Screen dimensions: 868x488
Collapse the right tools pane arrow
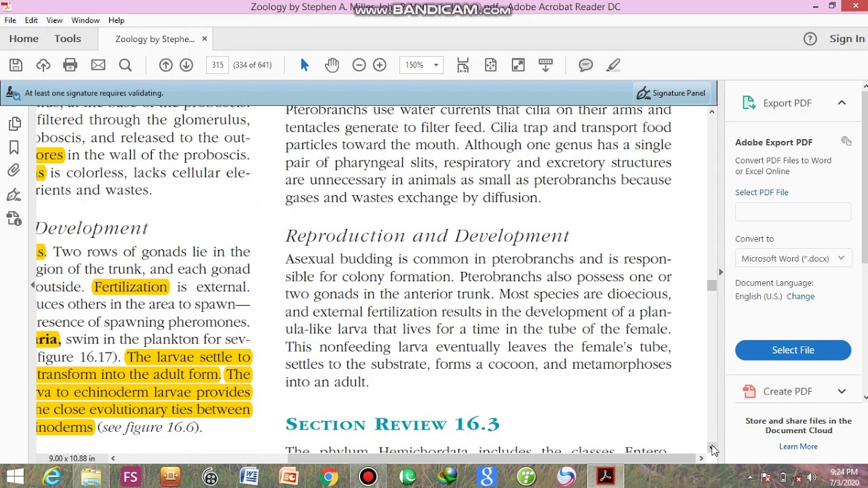(720, 272)
